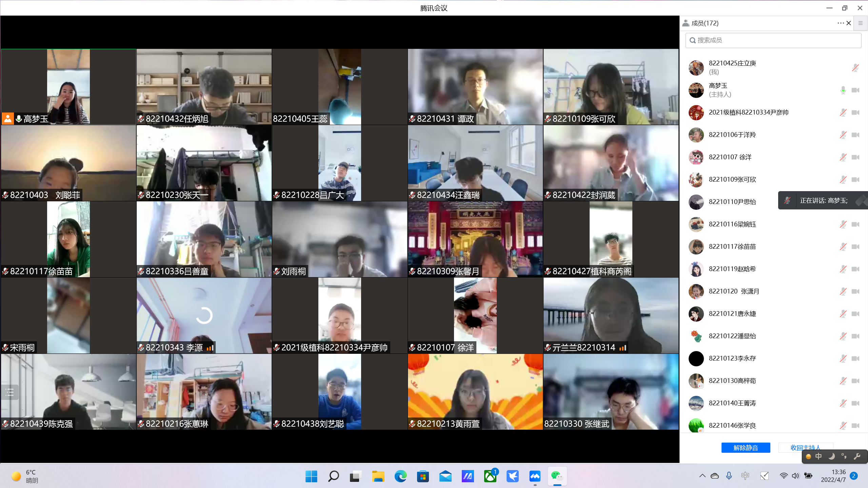Select 82210431 谭政 video thumbnail
This screenshot has width=868, height=488.
pyautogui.click(x=475, y=87)
